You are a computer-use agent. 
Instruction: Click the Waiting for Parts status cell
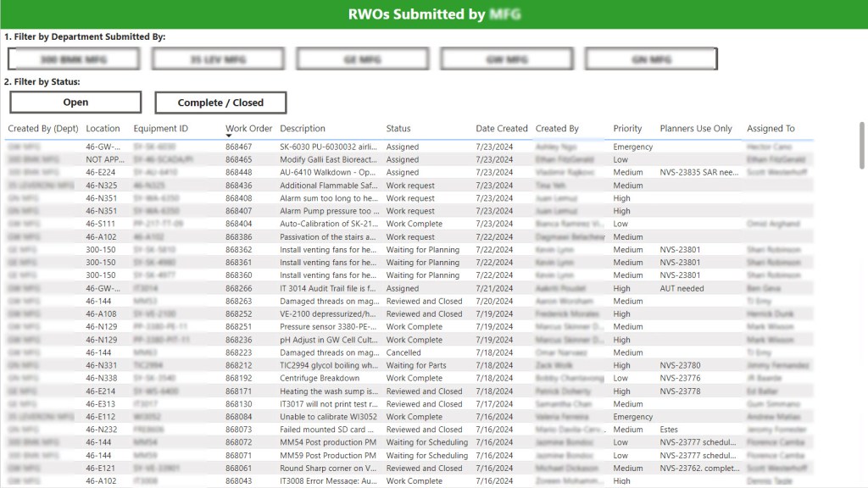pyautogui.click(x=416, y=366)
